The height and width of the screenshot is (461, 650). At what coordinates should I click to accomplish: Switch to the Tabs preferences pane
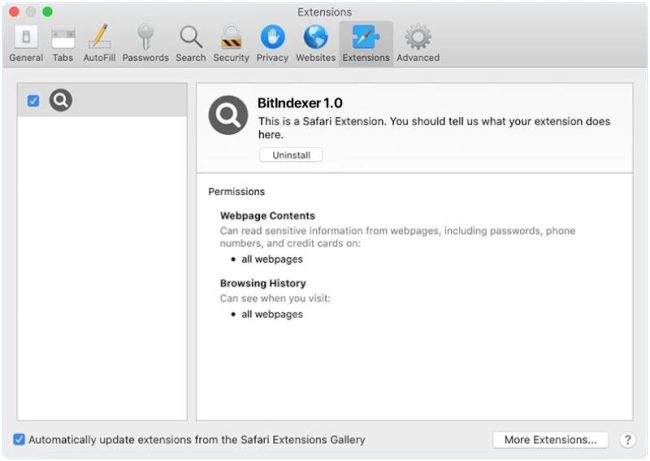(x=63, y=43)
